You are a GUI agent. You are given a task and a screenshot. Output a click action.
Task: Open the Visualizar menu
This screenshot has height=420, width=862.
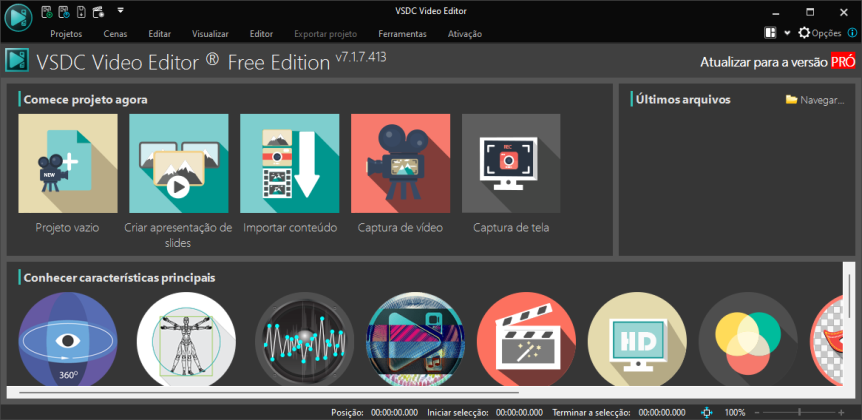pyautogui.click(x=210, y=34)
